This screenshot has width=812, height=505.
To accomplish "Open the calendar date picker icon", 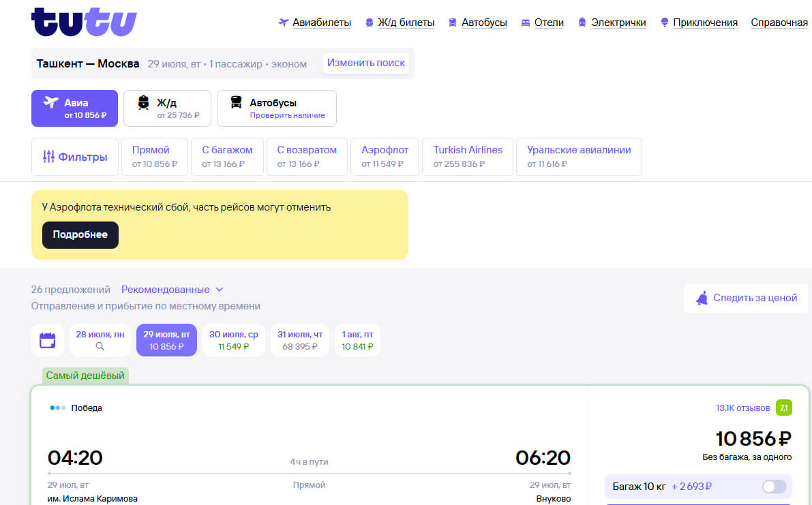I will 48,340.
